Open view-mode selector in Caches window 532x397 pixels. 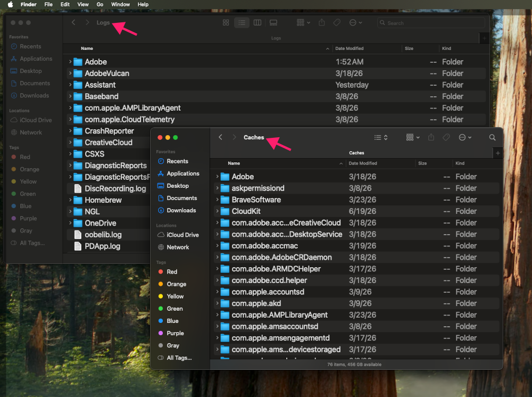point(381,137)
